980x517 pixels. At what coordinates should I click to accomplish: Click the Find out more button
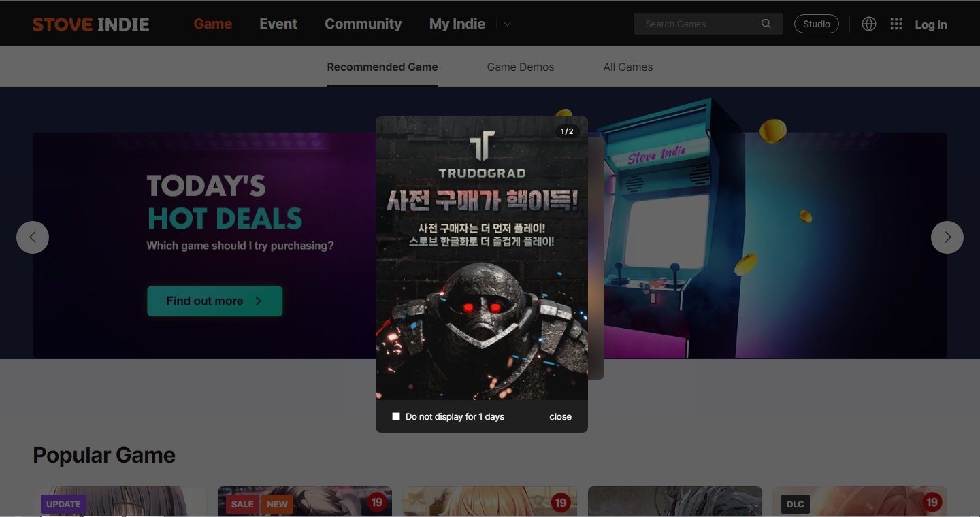tap(214, 301)
